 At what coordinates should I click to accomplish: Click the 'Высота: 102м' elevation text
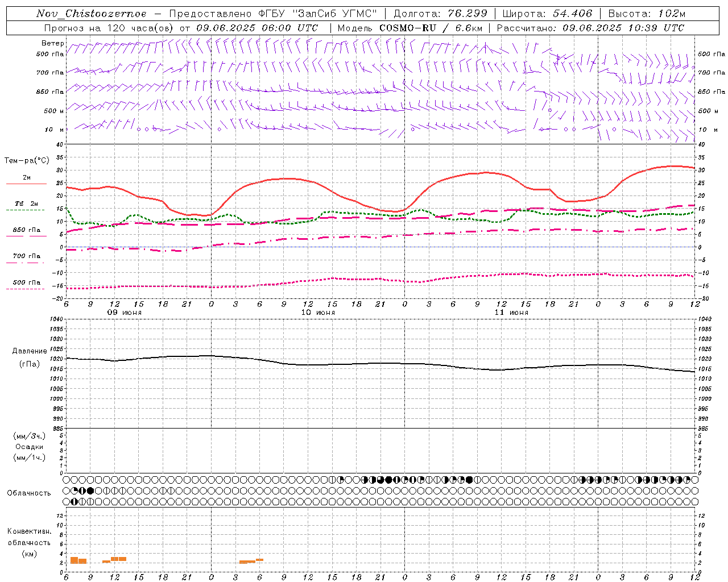point(647,14)
